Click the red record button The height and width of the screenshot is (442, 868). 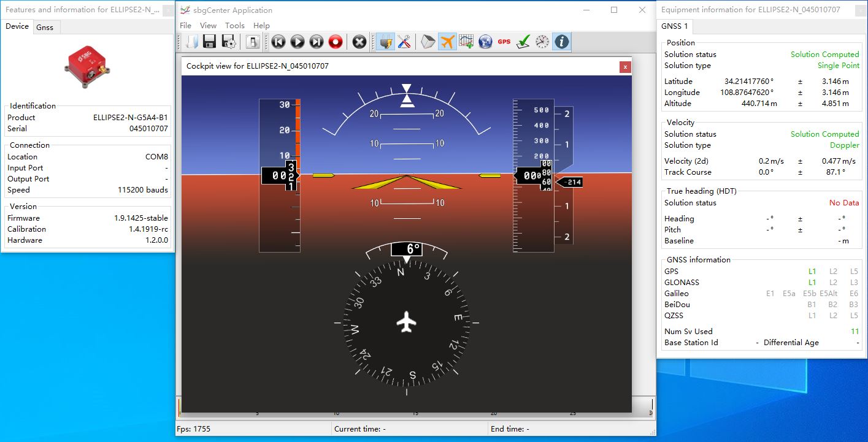[x=336, y=42]
